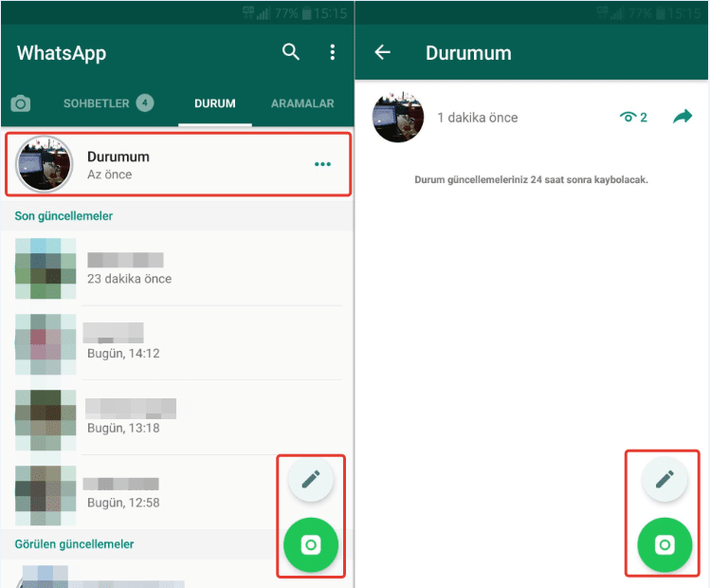
Task: View status viewers via the eye icon
Action: click(632, 118)
